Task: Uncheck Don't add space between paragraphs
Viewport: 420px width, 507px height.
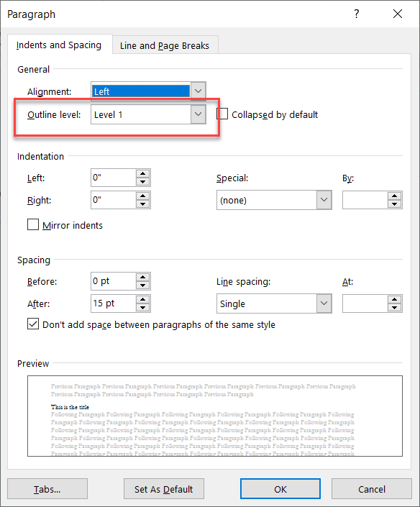Action: point(33,324)
